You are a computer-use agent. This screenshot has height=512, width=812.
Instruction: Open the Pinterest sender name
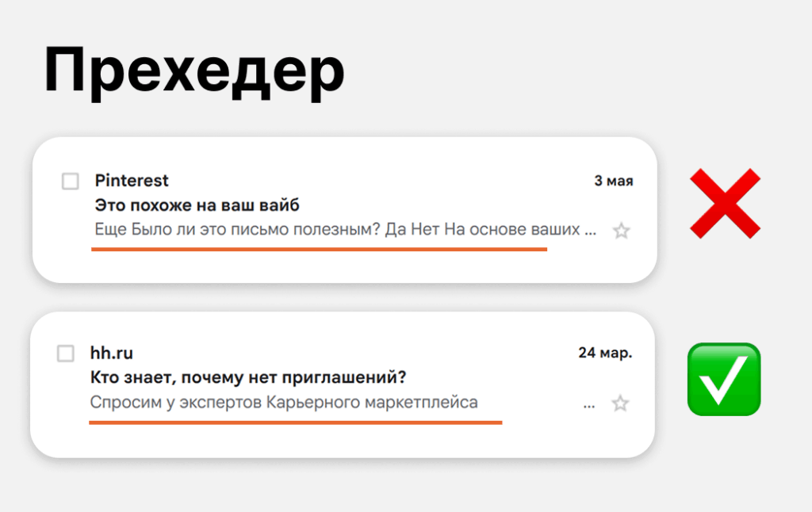132,181
